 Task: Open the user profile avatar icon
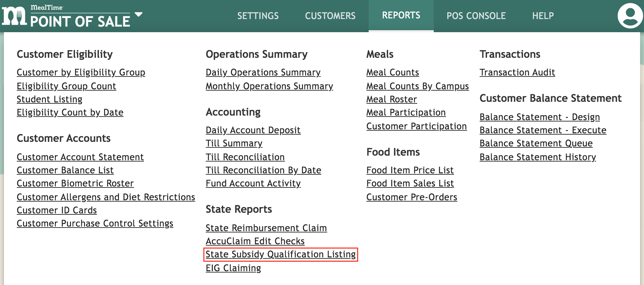(630, 16)
